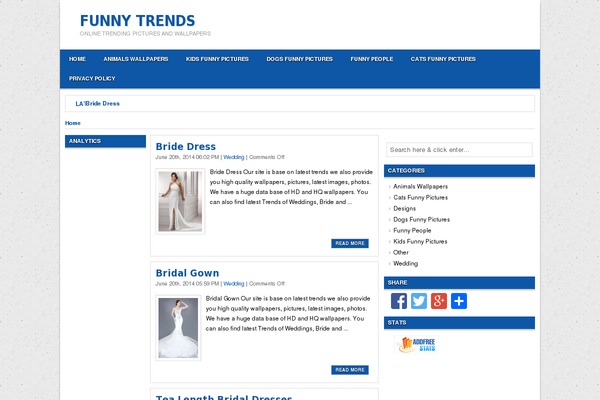This screenshot has height=400, width=600.
Task: Click the Facebook share icon
Action: [399, 301]
